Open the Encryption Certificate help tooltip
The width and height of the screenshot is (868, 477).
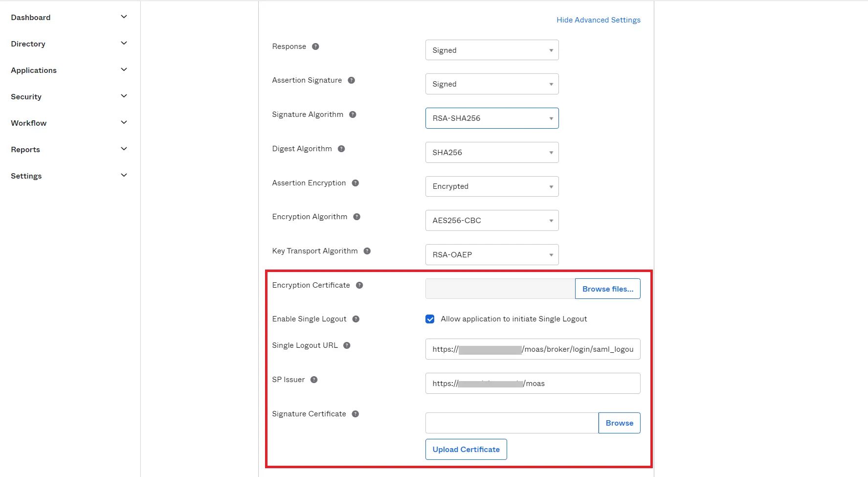[x=359, y=285]
